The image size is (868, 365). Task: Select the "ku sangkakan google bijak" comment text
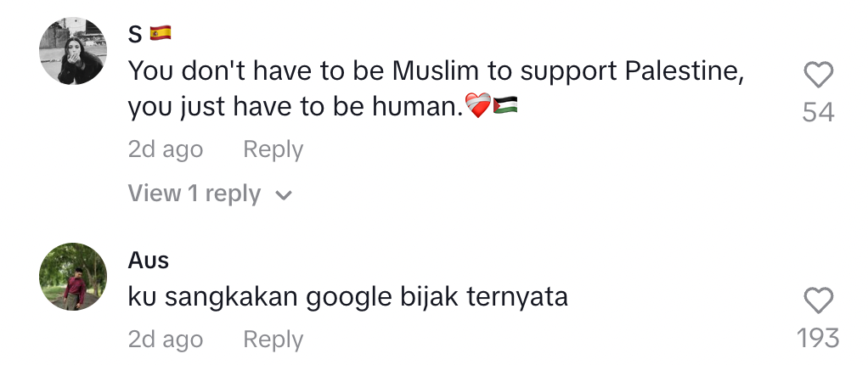tap(347, 297)
